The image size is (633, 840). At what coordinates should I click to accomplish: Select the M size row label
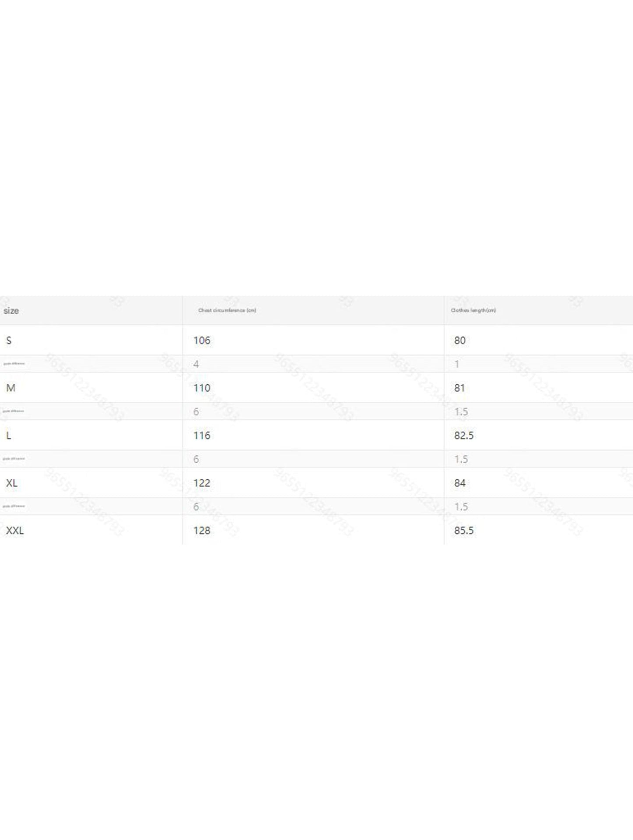(x=11, y=388)
